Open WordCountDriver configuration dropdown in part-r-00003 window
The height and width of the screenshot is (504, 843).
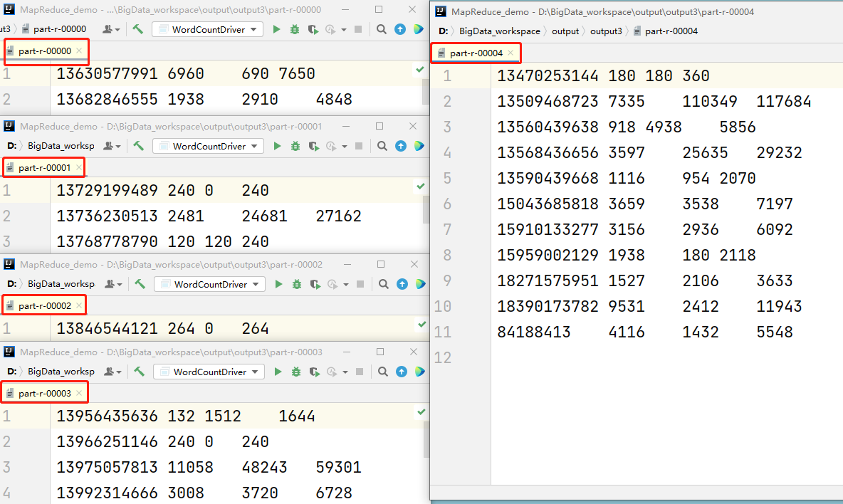pyautogui.click(x=209, y=372)
